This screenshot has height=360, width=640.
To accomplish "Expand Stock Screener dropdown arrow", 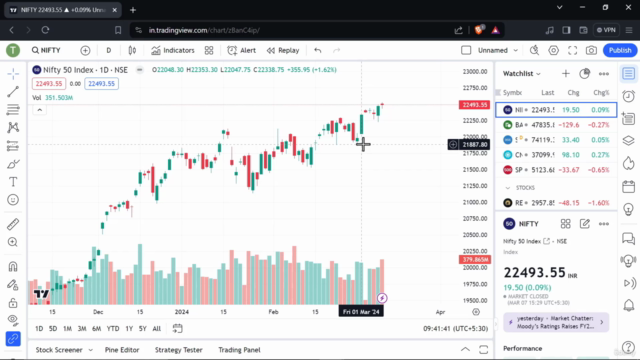I will click(x=91, y=350).
